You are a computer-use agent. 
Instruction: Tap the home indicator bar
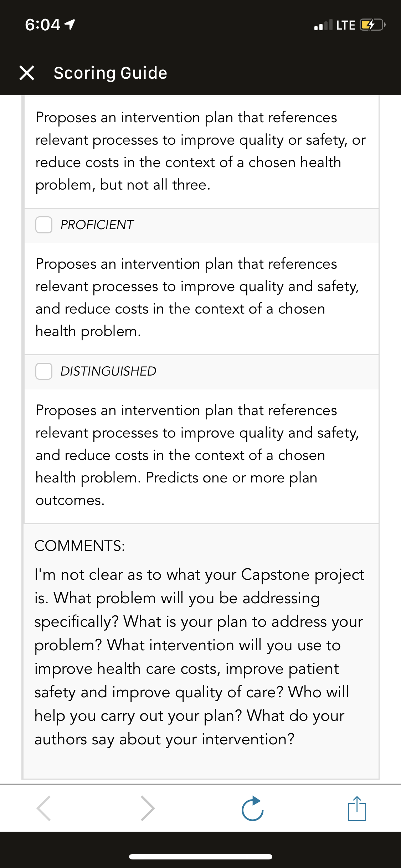[x=201, y=857]
